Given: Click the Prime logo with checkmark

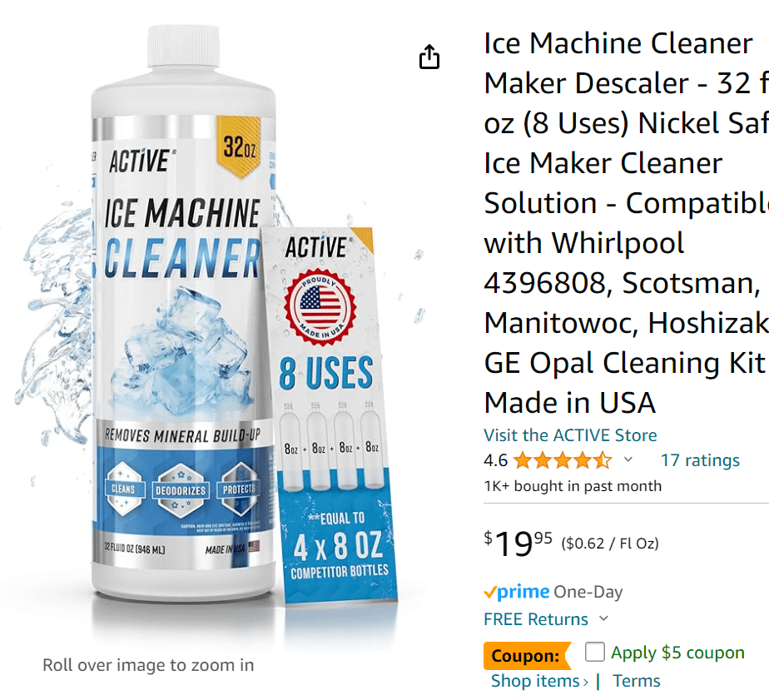Looking at the screenshot, I should [x=517, y=592].
